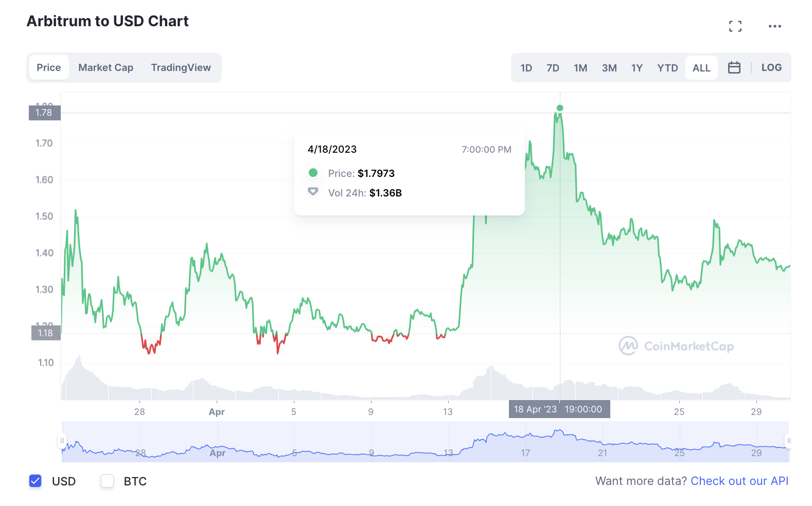The image size is (812, 506).
Task: Open the Check out our API link
Action: [739, 481]
